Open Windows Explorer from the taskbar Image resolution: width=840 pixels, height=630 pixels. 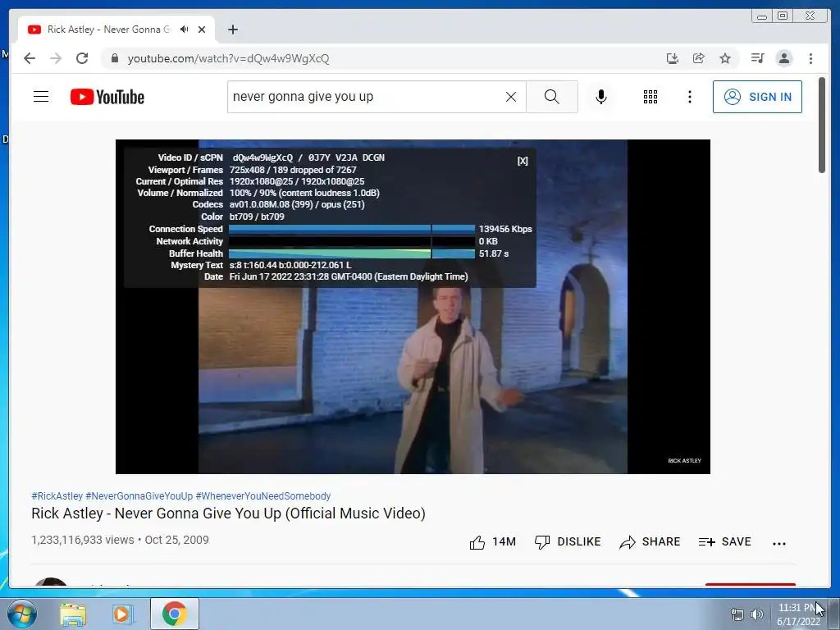[72, 614]
